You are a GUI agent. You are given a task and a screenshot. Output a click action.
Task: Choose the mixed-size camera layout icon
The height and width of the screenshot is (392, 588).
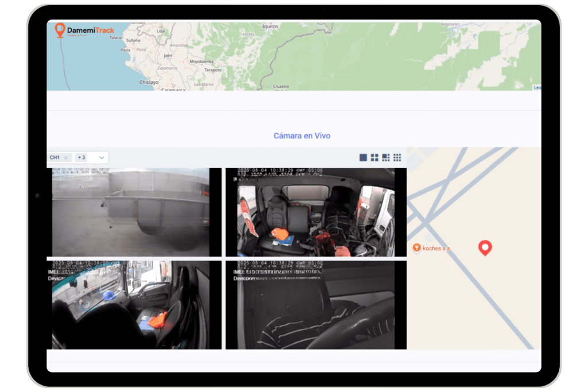coord(386,157)
